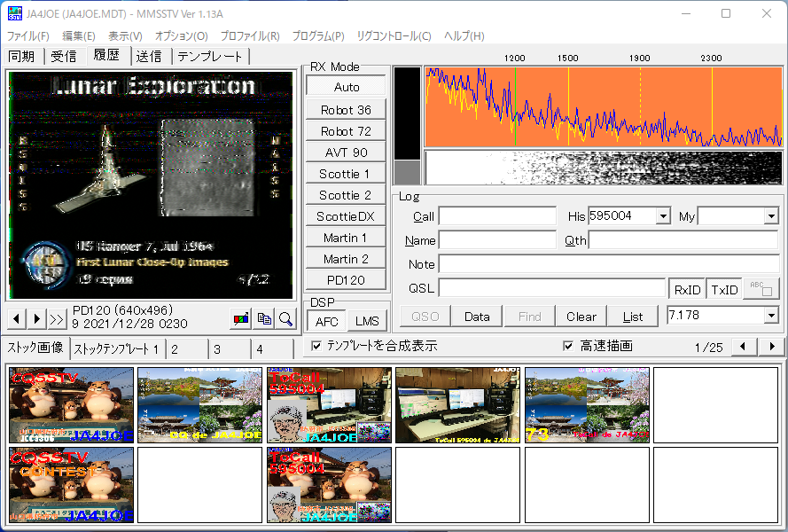Select the CQ SSTV stock thumbnail
This screenshot has height=532, width=788.
[72, 405]
